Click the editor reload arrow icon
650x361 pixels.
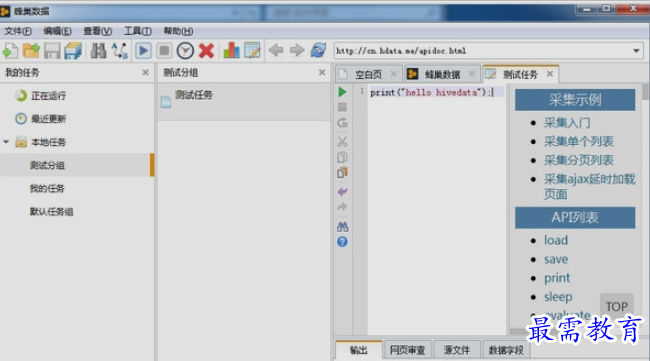(x=342, y=123)
